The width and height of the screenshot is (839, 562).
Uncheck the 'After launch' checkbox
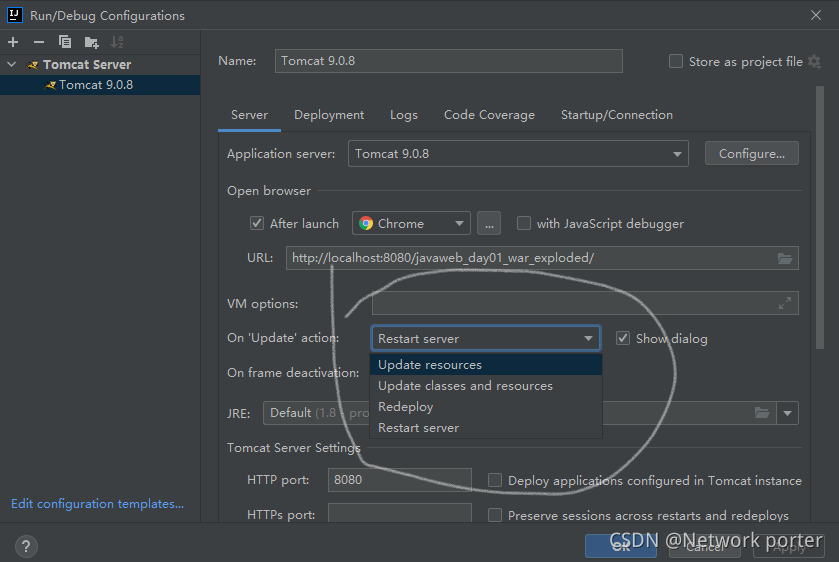point(257,223)
